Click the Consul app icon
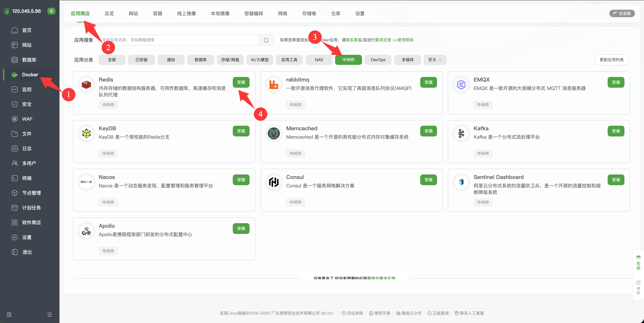The height and width of the screenshot is (323, 644). pyautogui.click(x=273, y=182)
